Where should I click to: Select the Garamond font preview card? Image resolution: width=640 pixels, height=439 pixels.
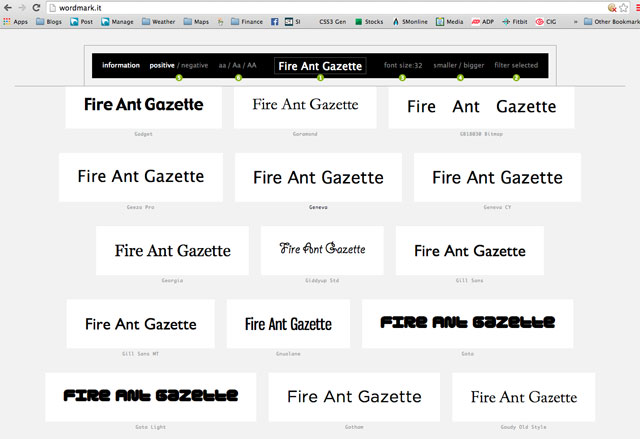pyautogui.click(x=305, y=107)
